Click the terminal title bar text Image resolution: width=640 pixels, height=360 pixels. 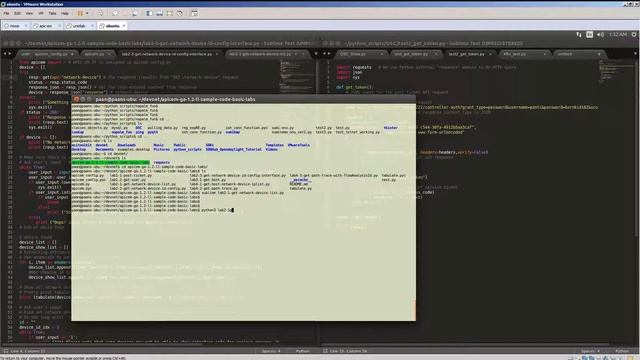click(176, 99)
